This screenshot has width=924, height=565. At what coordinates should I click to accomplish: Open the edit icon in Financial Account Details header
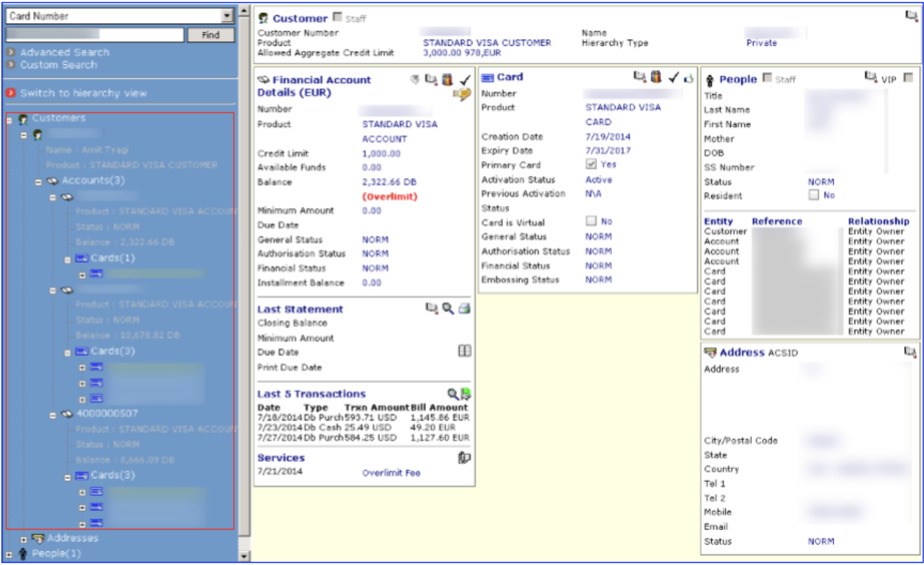tap(431, 80)
